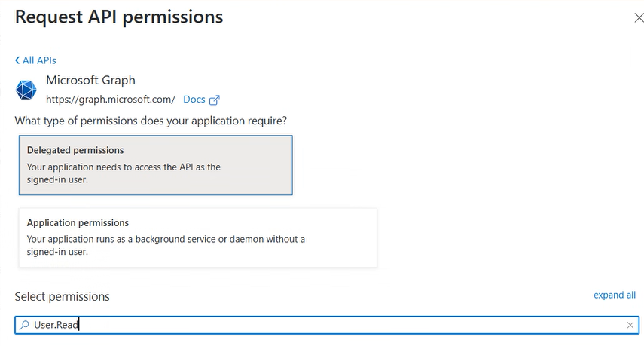Go back to All APIs list
Image resolution: width=644 pixels, height=346 pixels.
(38, 60)
